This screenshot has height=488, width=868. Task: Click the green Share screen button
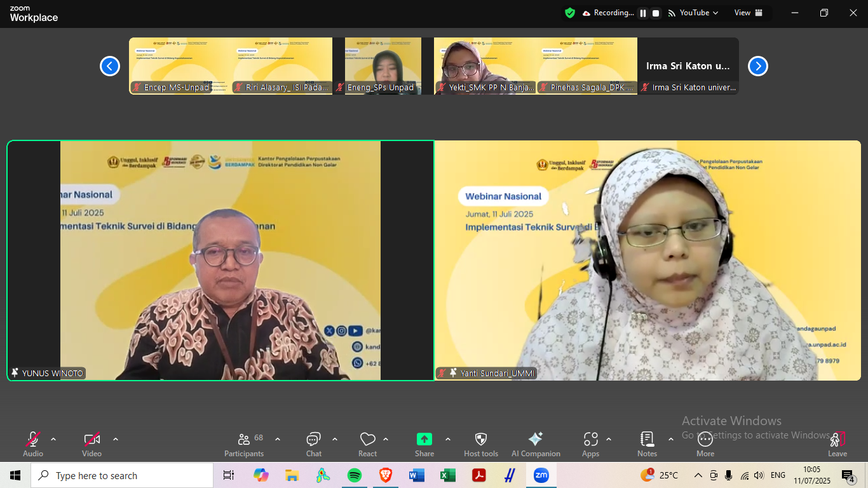(x=424, y=444)
